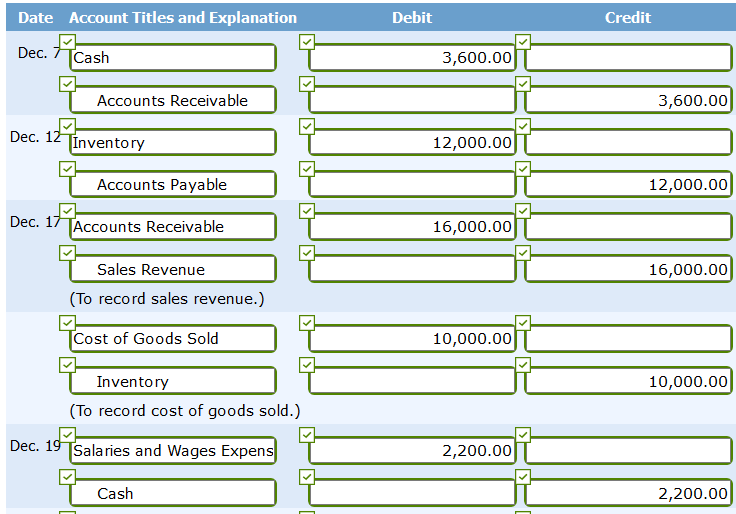
Task: Click the Dec. 17 date label
Action: click(x=36, y=222)
